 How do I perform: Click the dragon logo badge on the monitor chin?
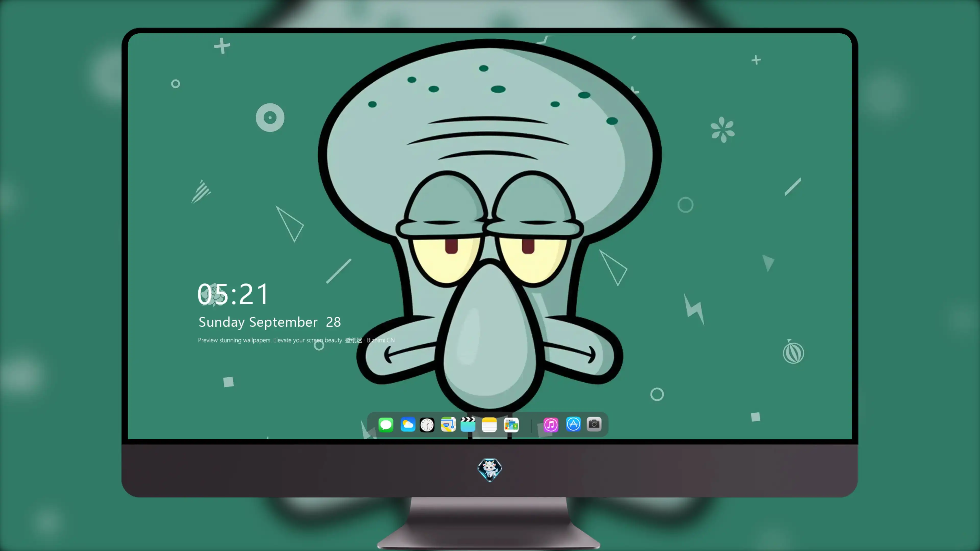[x=490, y=470]
